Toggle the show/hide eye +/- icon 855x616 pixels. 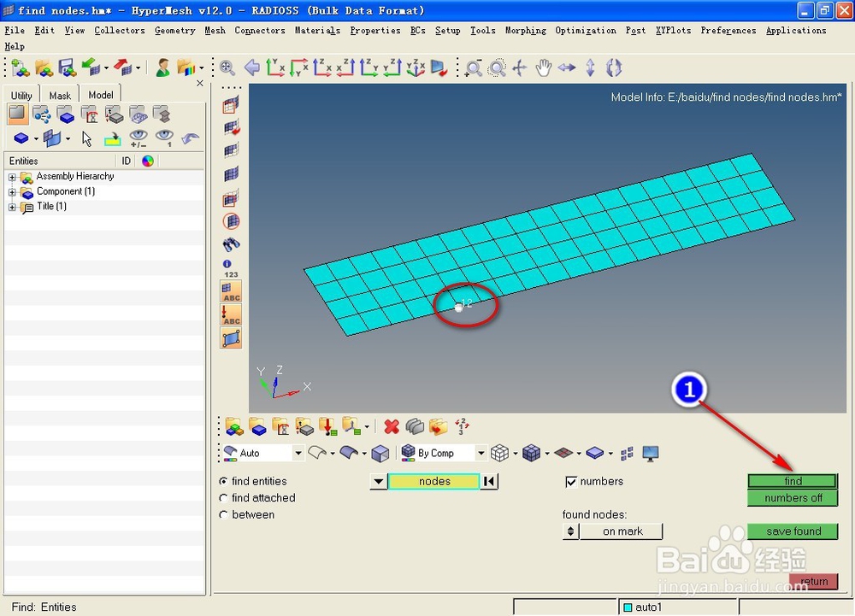coord(139,138)
